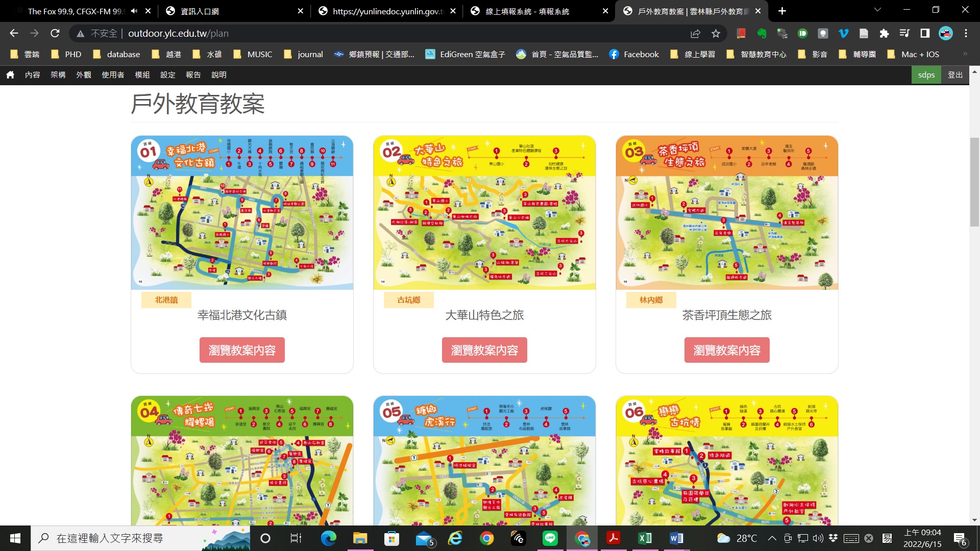Click the 古坑鄉 township tag
Viewport: 980px width, 551px height.
pos(409,300)
